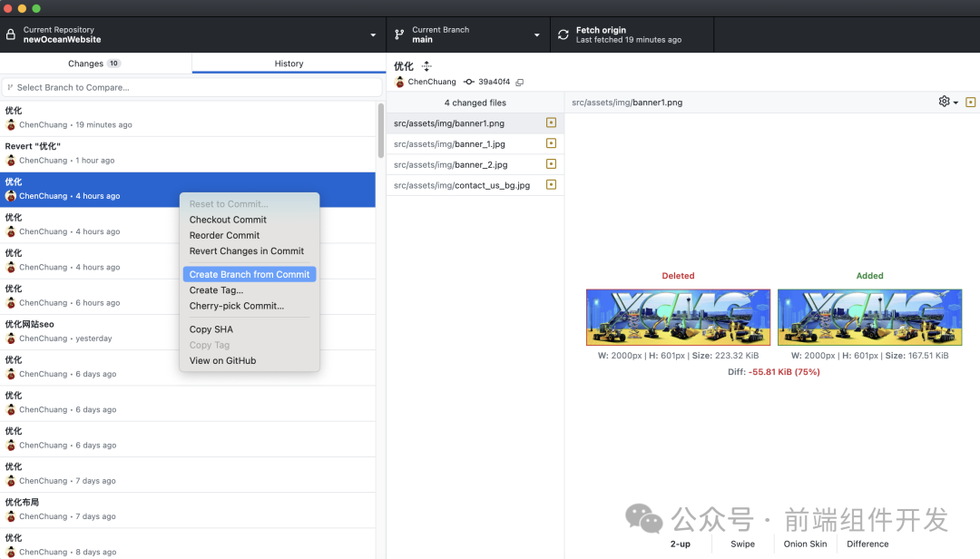Select the 优化网站seo commit
This screenshot has width=980, height=559.
(x=188, y=332)
